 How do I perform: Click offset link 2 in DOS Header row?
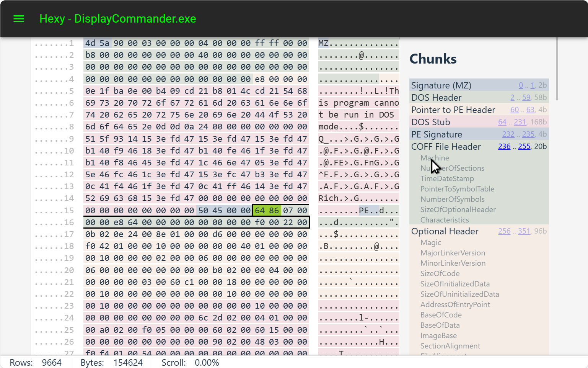(x=512, y=97)
